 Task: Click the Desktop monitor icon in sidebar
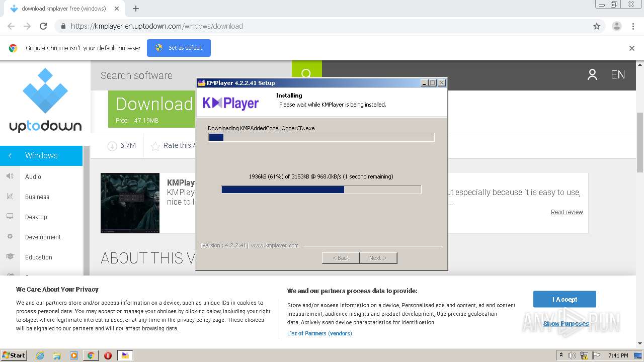[x=10, y=216]
